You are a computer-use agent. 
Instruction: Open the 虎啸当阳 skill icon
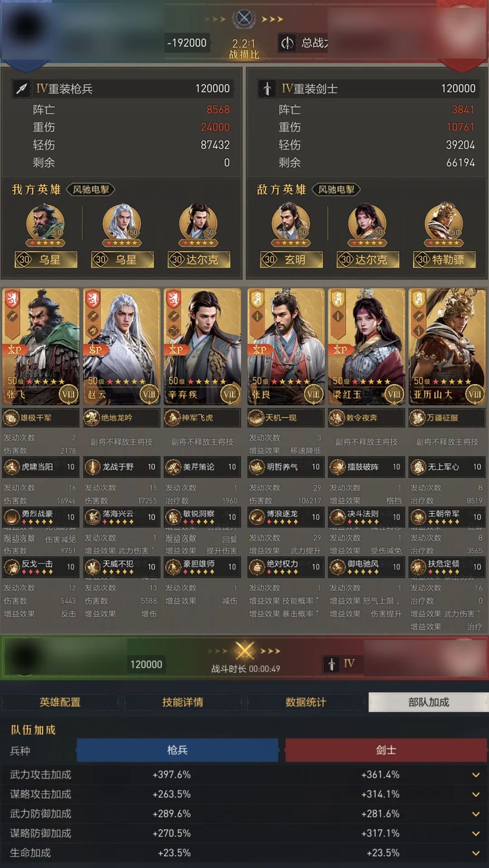(12, 467)
